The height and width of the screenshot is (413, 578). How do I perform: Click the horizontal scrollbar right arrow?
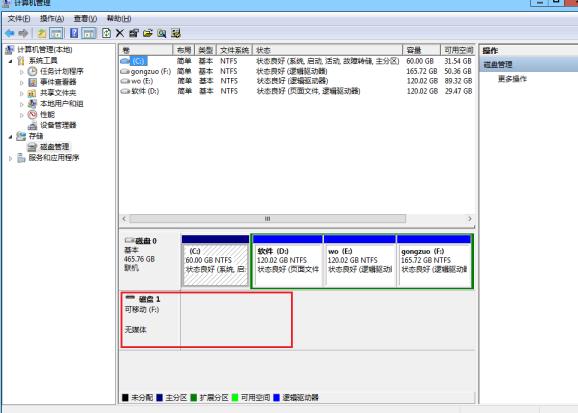[470, 219]
